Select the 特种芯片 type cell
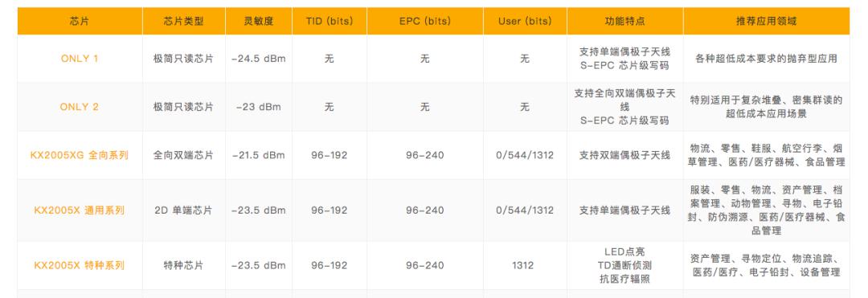Viewport: 868px width, 298px height. 184,265
